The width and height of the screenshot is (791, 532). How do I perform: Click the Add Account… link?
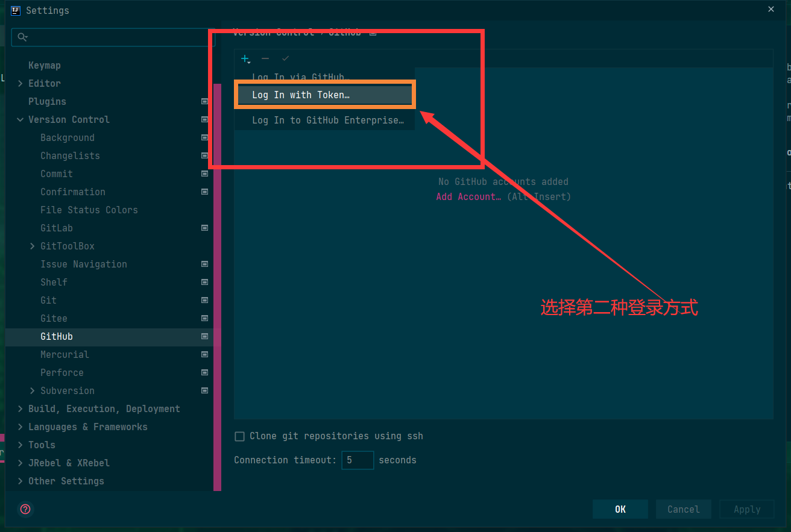[468, 196]
